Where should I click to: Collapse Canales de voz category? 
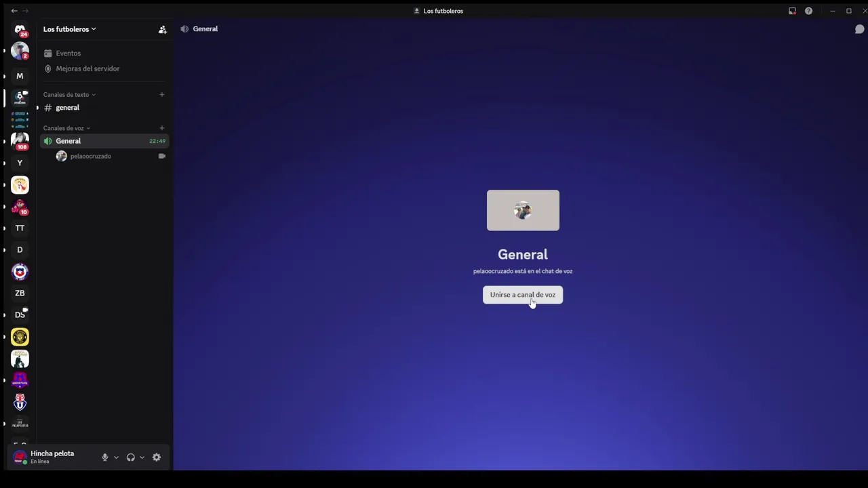[66, 128]
